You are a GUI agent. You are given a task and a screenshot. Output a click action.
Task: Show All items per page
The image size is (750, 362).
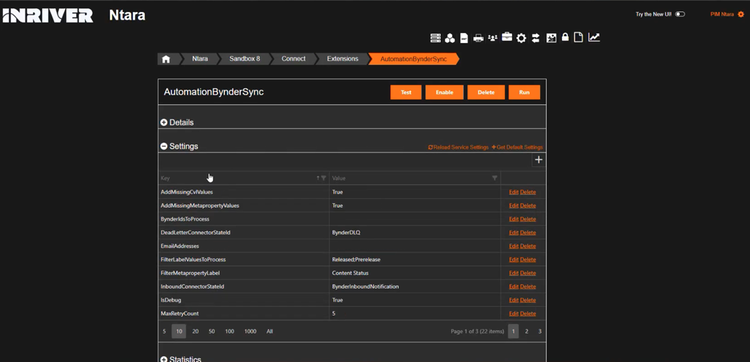[x=270, y=331]
